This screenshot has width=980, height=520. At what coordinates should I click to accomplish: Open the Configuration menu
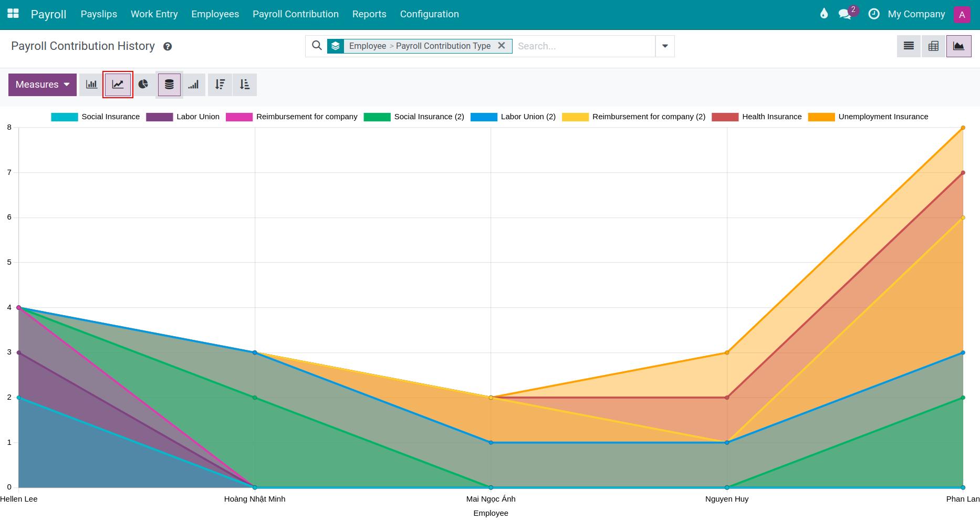[x=429, y=14]
